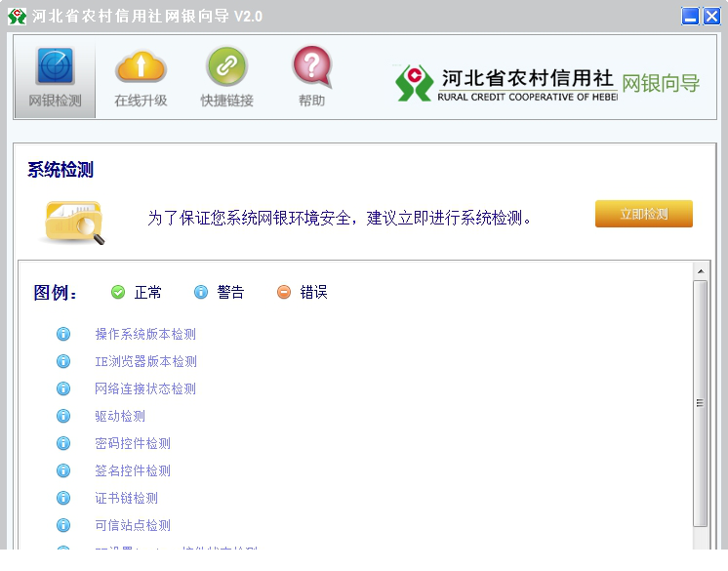Select 网络连接状态检测 item text

click(145, 389)
